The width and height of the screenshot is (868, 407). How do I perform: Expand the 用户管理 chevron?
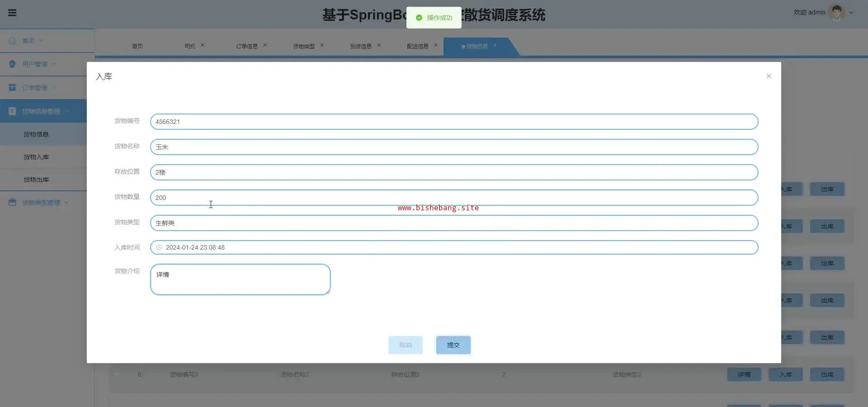pyautogui.click(x=54, y=64)
